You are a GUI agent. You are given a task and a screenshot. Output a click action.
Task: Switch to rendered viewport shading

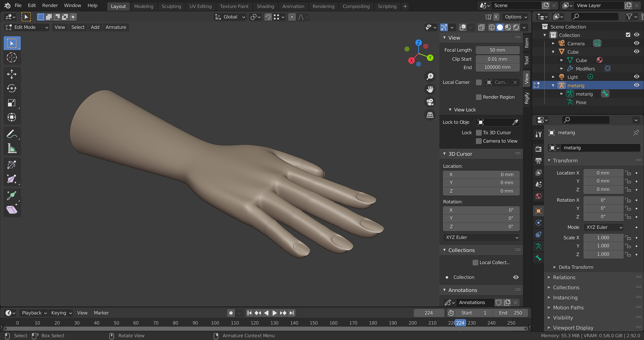(x=516, y=28)
